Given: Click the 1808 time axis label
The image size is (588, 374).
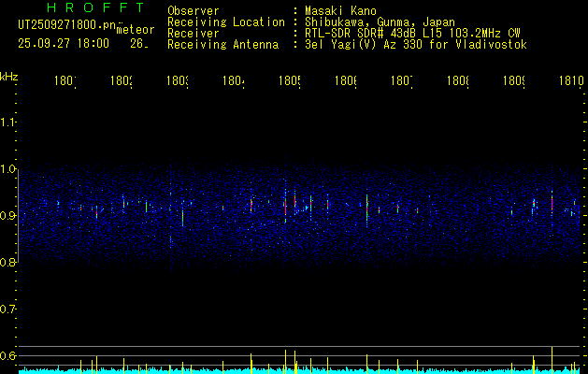Looking at the screenshot, I should click(458, 80).
